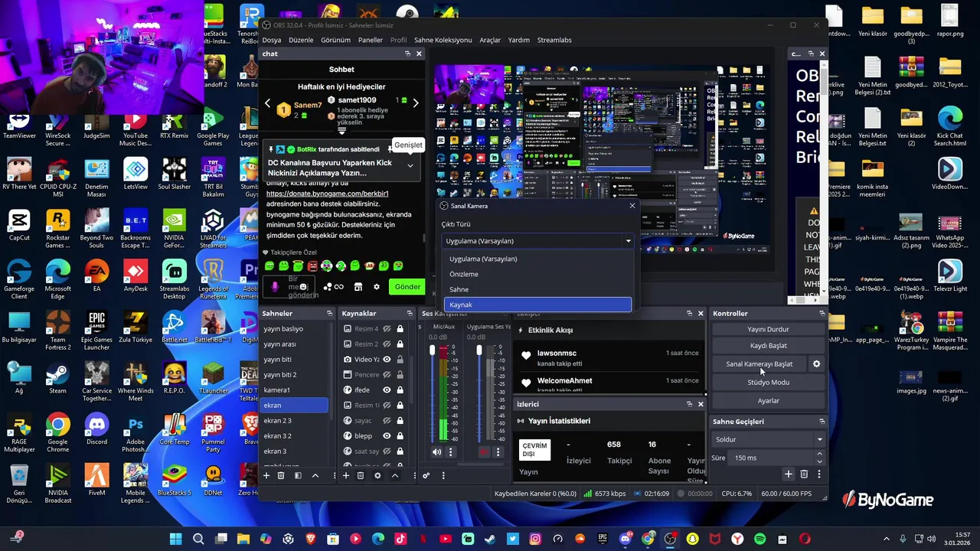Hide the blepp source
The height and width of the screenshot is (551, 980).
[387, 435]
